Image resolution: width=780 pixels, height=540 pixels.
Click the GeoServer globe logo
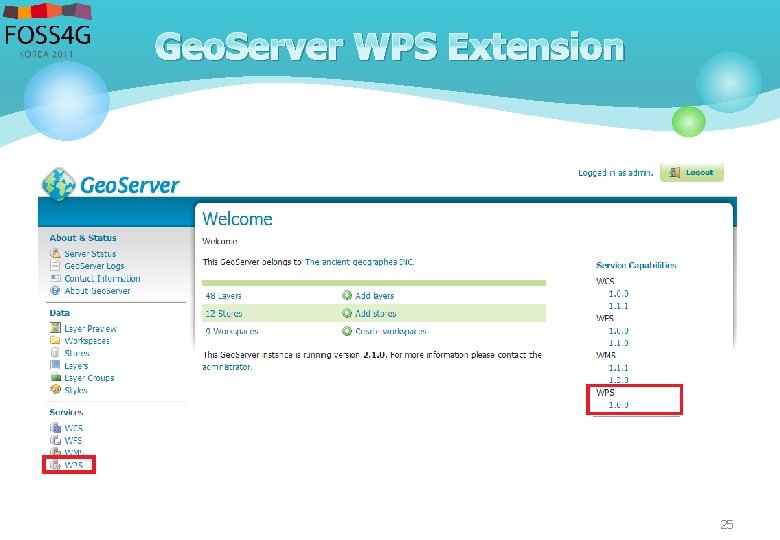[x=59, y=184]
